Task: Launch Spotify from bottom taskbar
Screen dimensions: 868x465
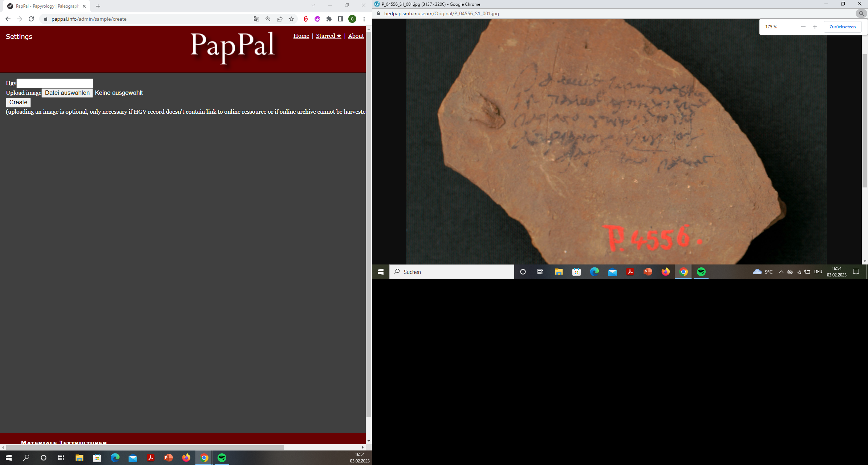Action: pos(222,458)
